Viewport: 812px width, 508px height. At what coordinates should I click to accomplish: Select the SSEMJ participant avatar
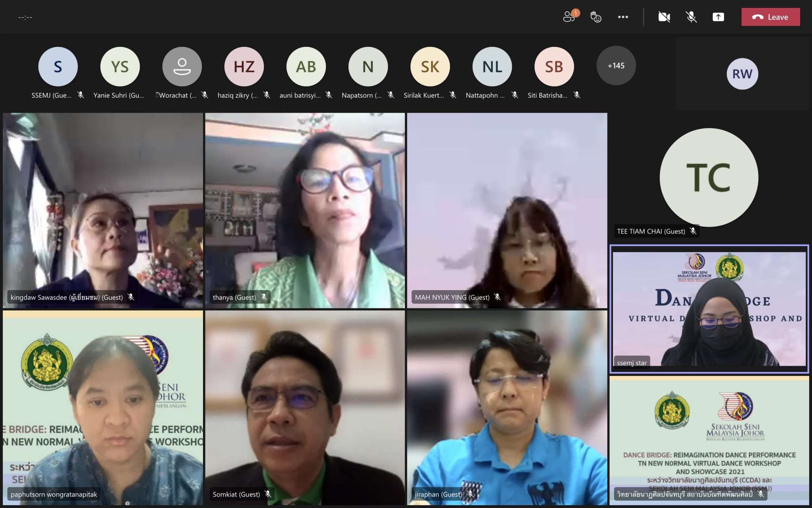point(58,66)
